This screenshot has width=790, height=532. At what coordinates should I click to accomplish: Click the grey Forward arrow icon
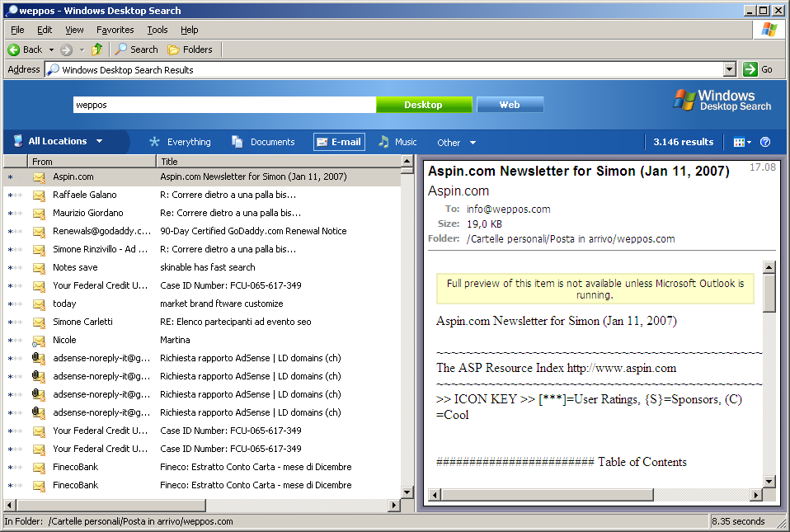click(x=66, y=49)
